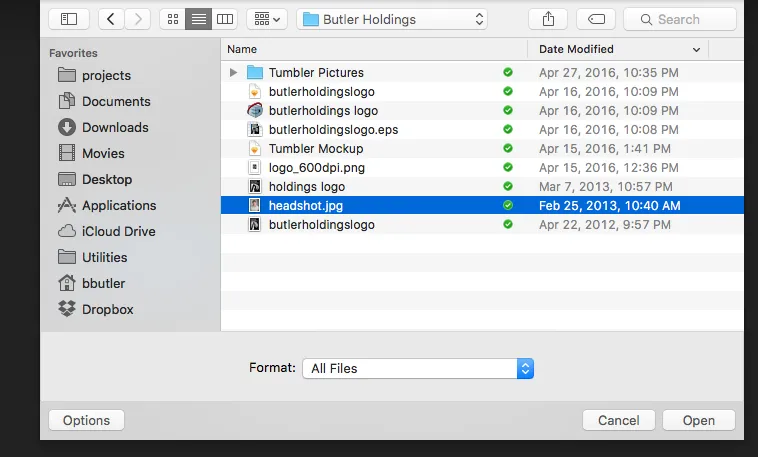This screenshot has width=758, height=457.
Task: Expand the Tumbler Pictures folder triangle
Action: point(233,73)
